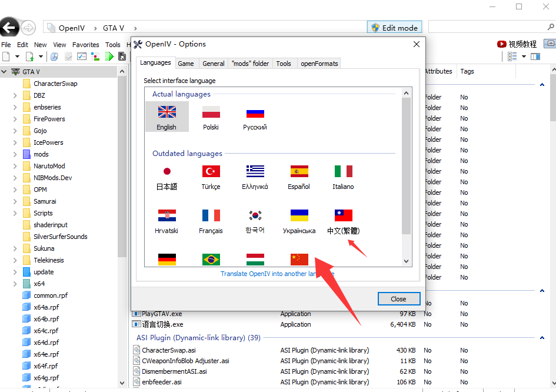Select the China flag language option

point(299,260)
